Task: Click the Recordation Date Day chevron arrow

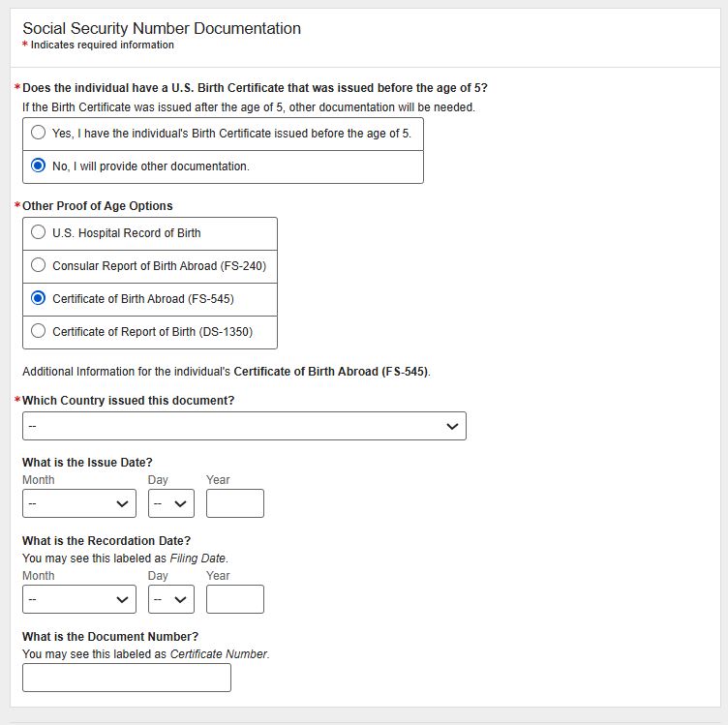Action: click(180, 599)
